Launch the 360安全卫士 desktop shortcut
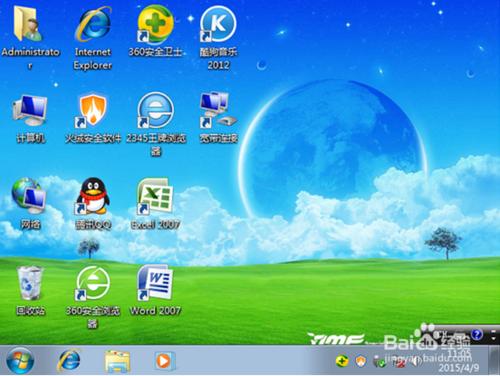The width and height of the screenshot is (500, 376). coord(155,32)
